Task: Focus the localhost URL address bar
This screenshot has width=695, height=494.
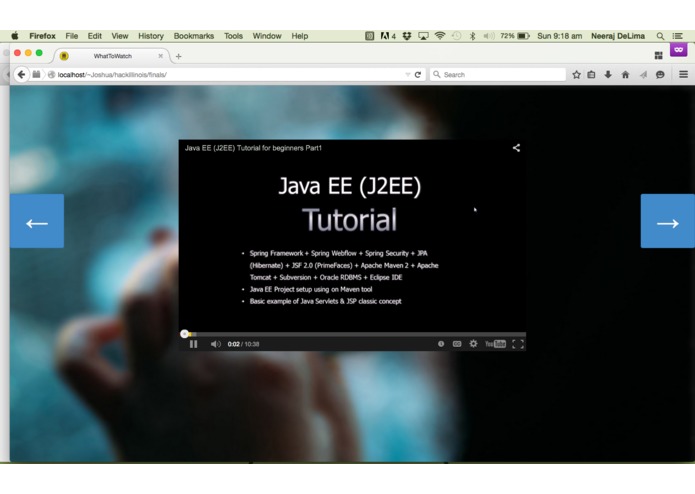Action: [x=228, y=74]
